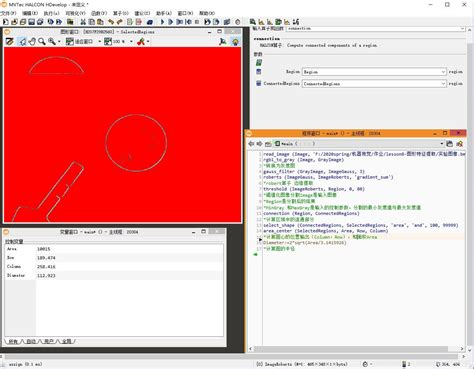This screenshot has width=474, height=369.
Task: Select the hand move tool in graphics window
Action: coord(32,42)
